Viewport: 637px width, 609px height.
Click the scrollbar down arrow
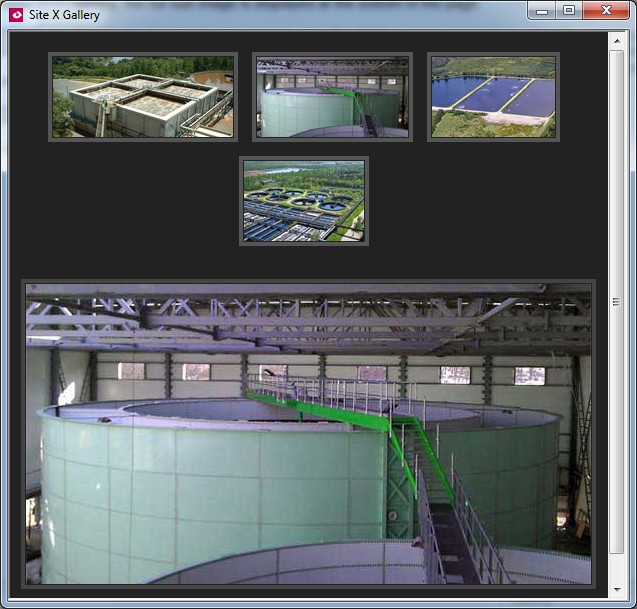pyautogui.click(x=617, y=589)
